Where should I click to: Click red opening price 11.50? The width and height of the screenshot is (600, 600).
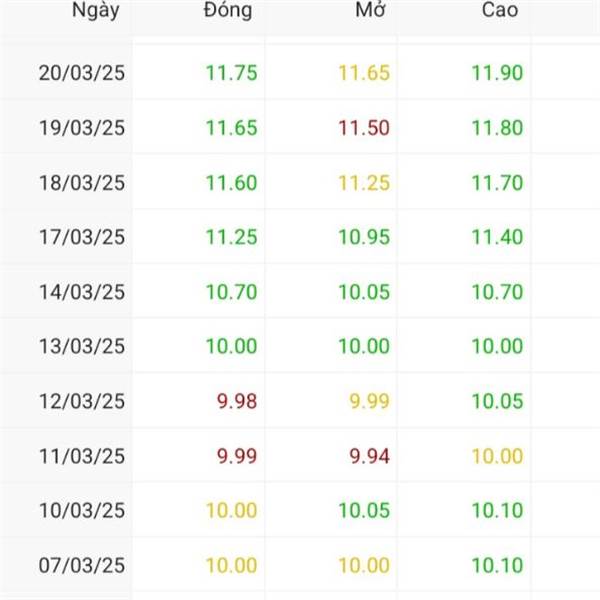364,128
